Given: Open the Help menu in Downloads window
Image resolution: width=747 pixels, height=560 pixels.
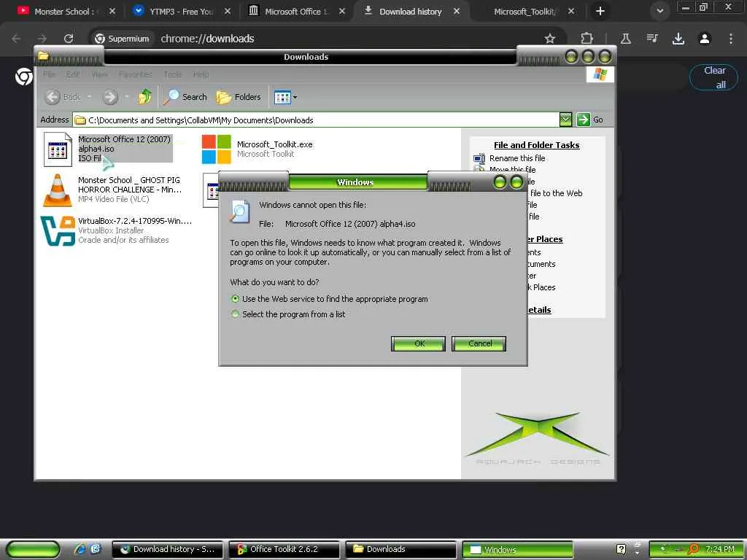Looking at the screenshot, I should [x=201, y=74].
